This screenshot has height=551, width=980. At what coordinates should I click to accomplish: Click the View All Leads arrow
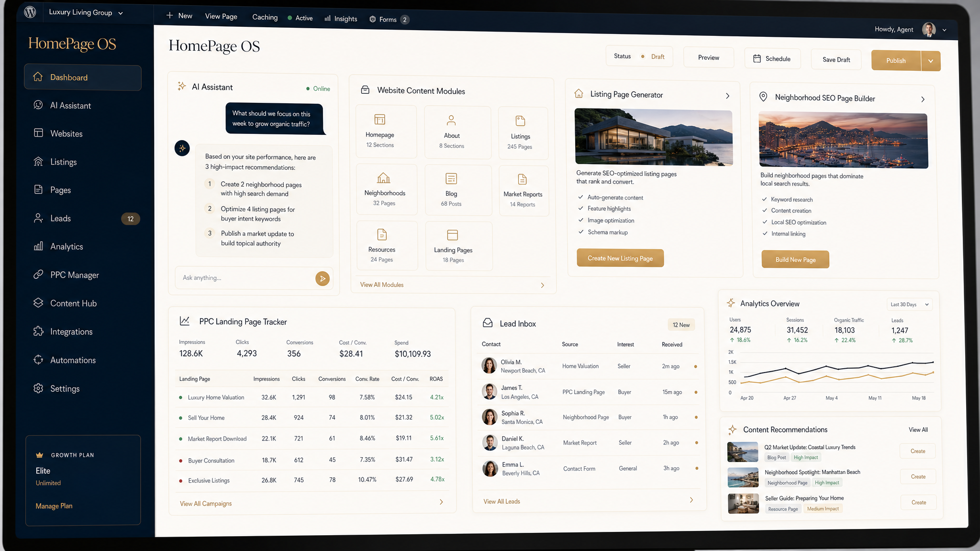tap(691, 500)
